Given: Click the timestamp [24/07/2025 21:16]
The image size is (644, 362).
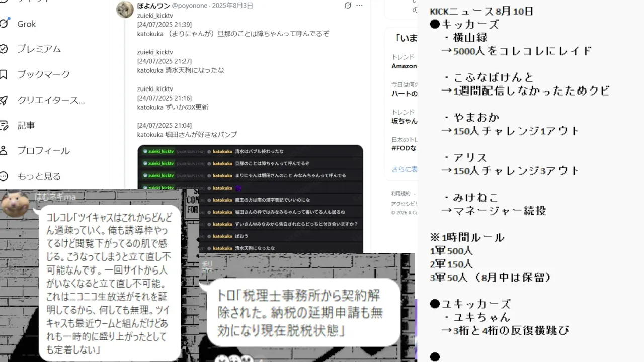Looking at the screenshot, I should click(165, 98).
